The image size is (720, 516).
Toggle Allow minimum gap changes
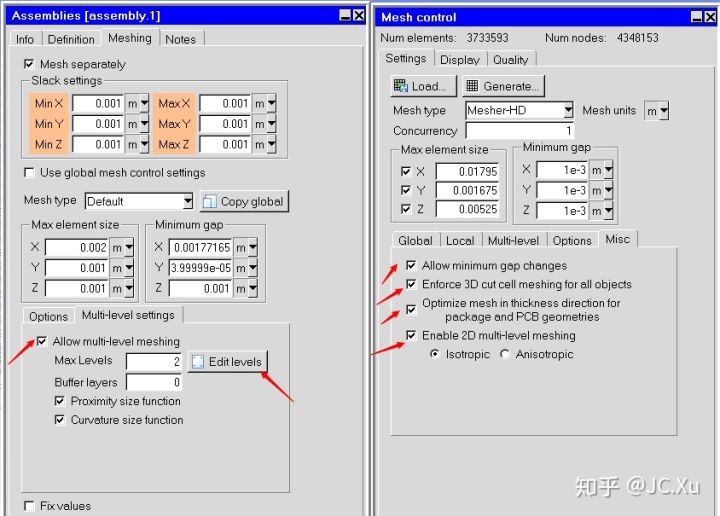[x=411, y=265]
